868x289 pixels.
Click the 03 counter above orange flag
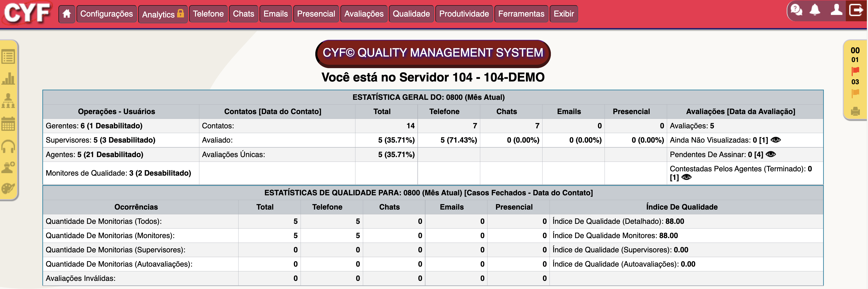[855, 82]
